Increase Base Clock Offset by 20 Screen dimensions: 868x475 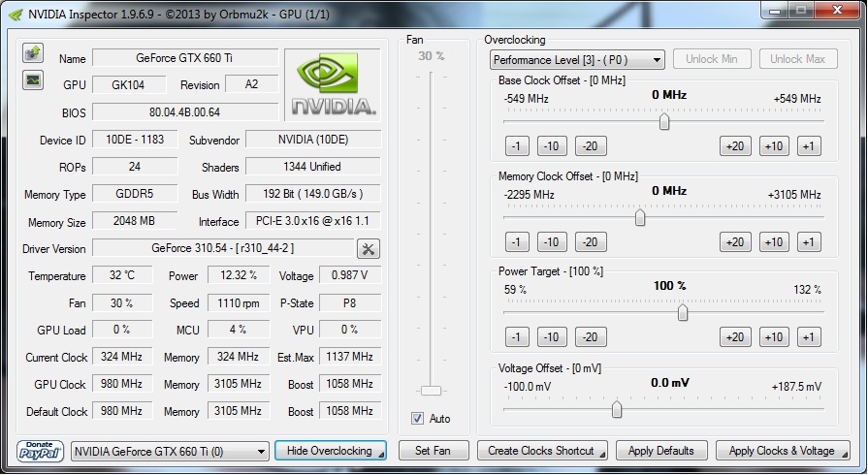(735, 146)
